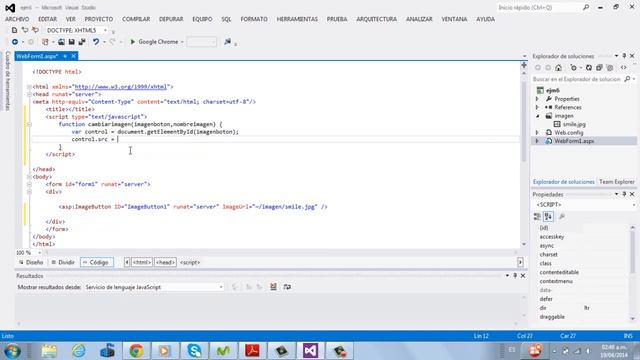Toggle auto-hide pin on Propiedades panel
The image size is (640, 360).
(x=624, y=194)
